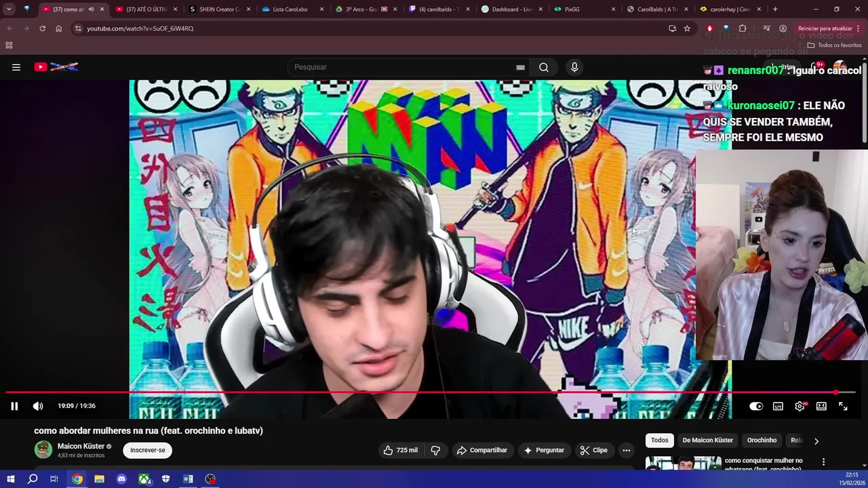Open Todos os favoritos folder

click(834, 45)
